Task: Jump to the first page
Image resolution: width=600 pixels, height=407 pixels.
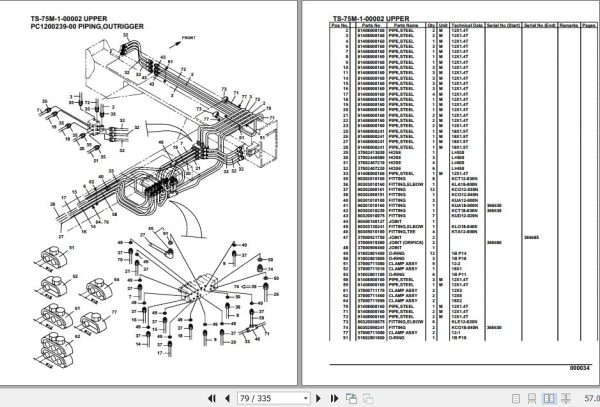Action: 212,398
